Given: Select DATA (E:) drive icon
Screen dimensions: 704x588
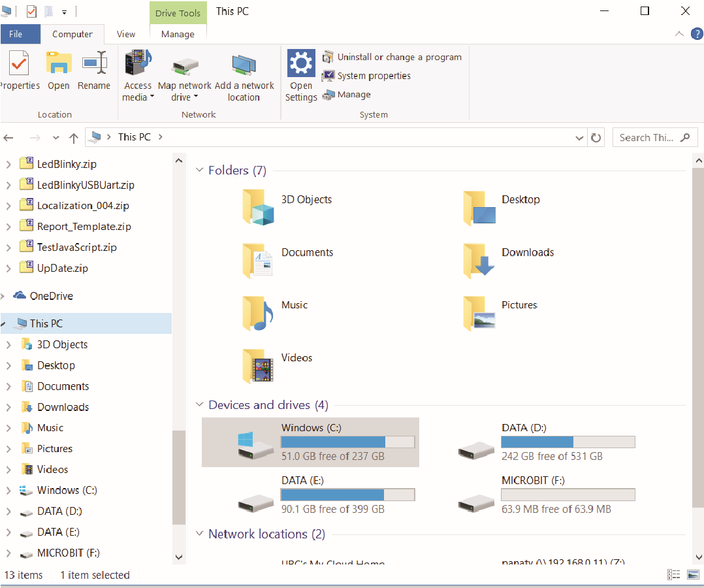Looking at the screenshot, I should pos(255,503).
